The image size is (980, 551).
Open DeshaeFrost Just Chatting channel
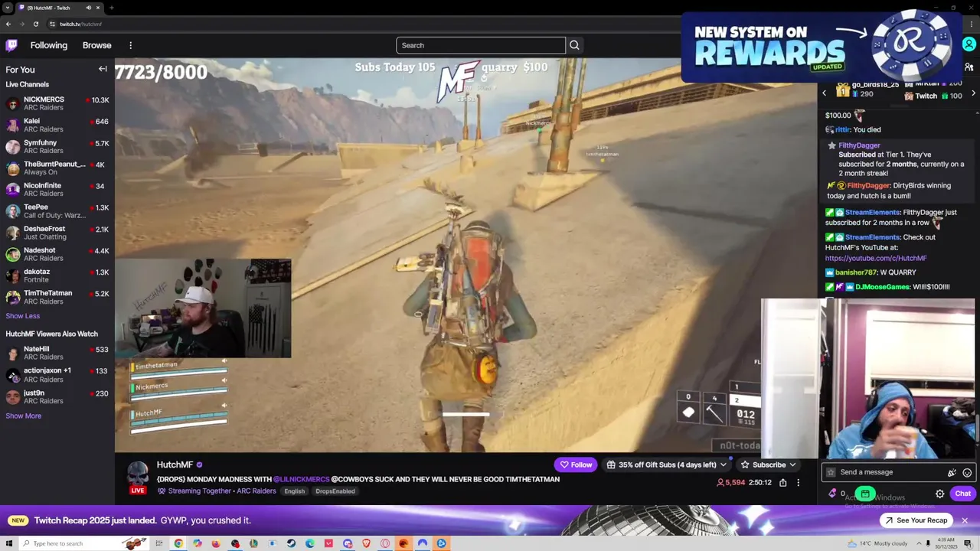(57, 233)
